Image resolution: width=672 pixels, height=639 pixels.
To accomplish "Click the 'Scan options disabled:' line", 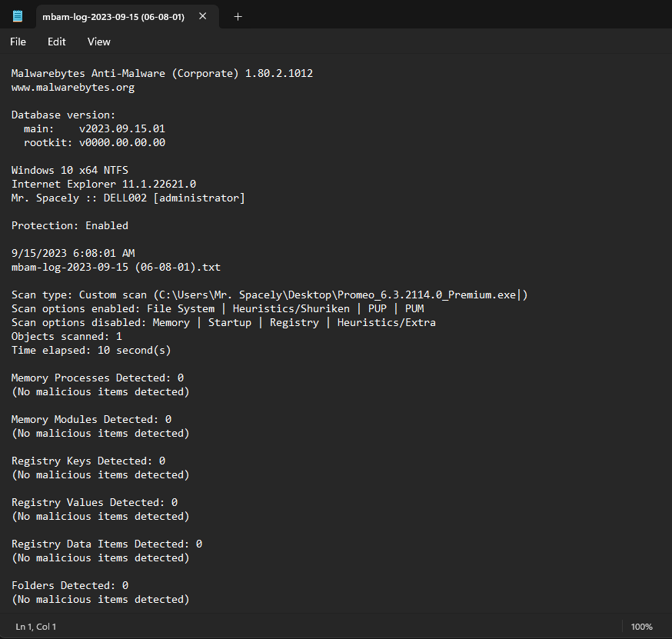I will 223,322.
